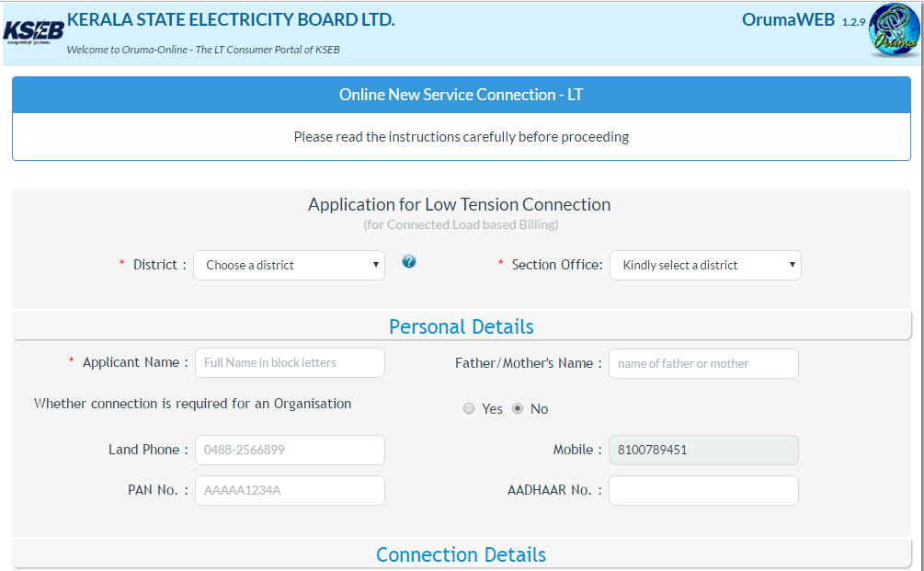Screen dimensions: 924x571
Task: Click the Online New Service Connection banner
Action: pos(461,95)
